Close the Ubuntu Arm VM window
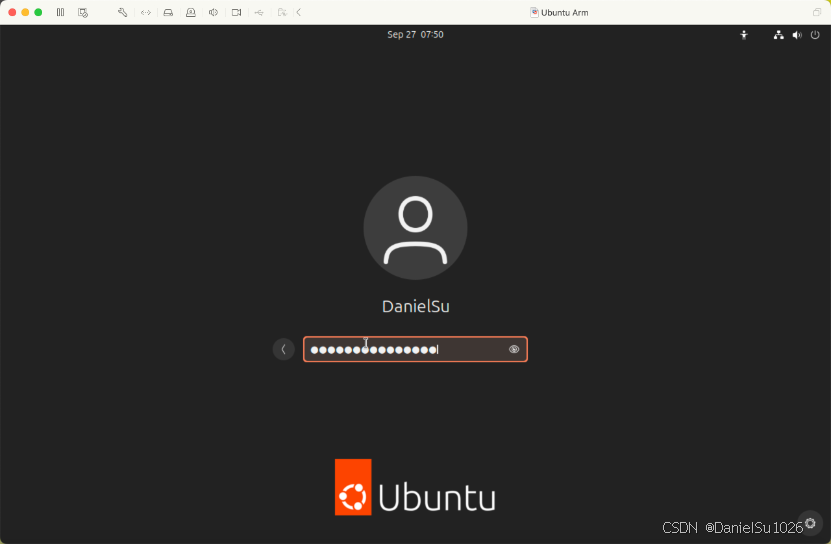The width and height of the screenshot is (832, 544). pyautogui.click(x=12, y=12)
